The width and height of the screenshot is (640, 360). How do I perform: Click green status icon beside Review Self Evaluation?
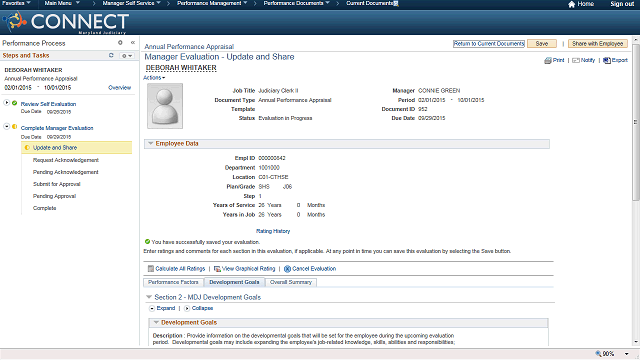pos(15,103)
